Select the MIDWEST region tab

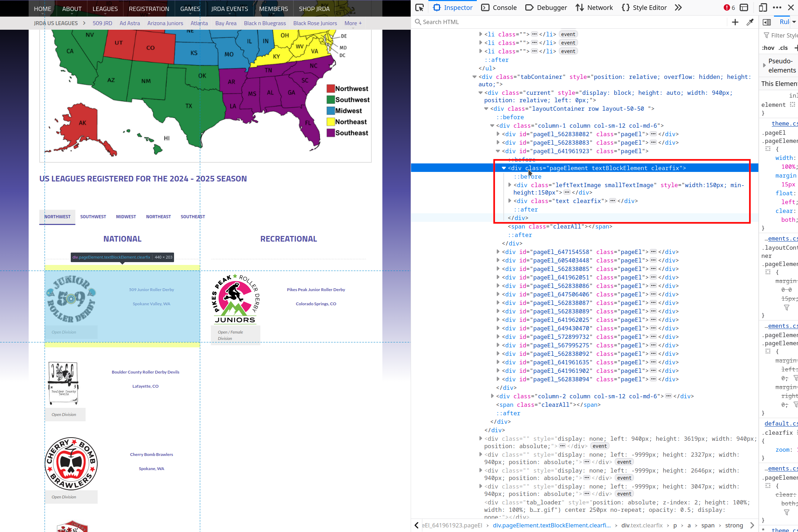126,217
